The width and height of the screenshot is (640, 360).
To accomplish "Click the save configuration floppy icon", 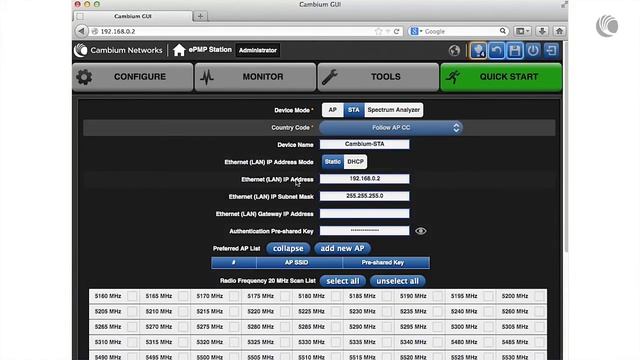I will click(515, 51).
